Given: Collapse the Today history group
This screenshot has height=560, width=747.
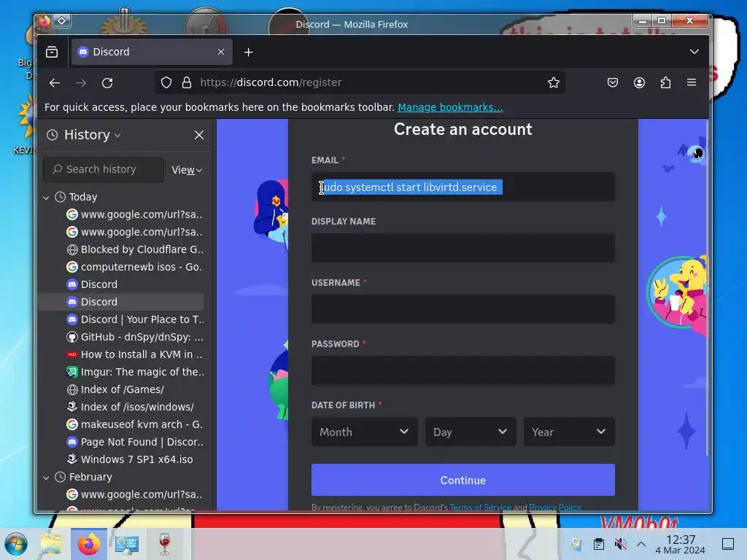Looking at the screenshot, I should pyautogui.click(x=46, y=197).
